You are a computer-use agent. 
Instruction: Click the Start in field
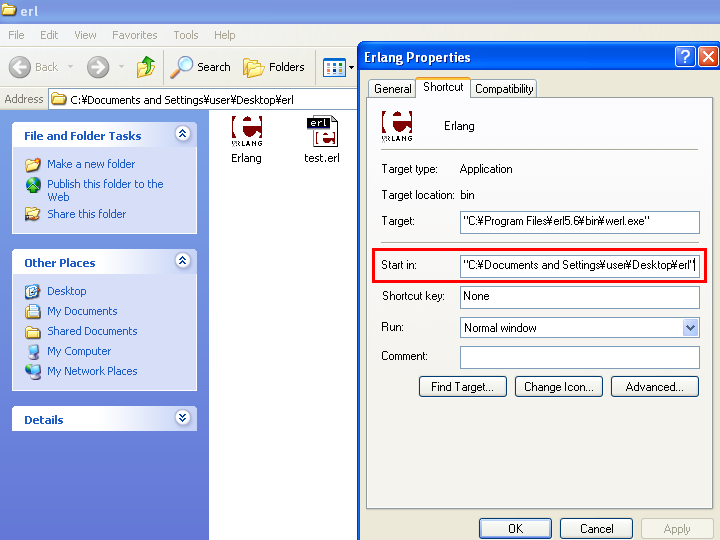[579, 266]
